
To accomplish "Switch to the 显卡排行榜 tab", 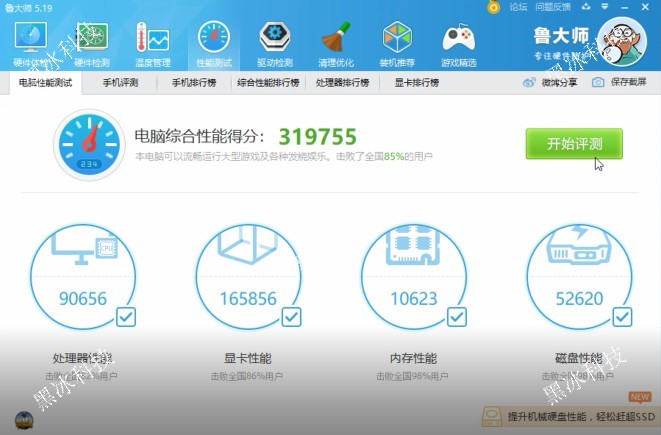I will pyautogui.click(x=416, y=83).
